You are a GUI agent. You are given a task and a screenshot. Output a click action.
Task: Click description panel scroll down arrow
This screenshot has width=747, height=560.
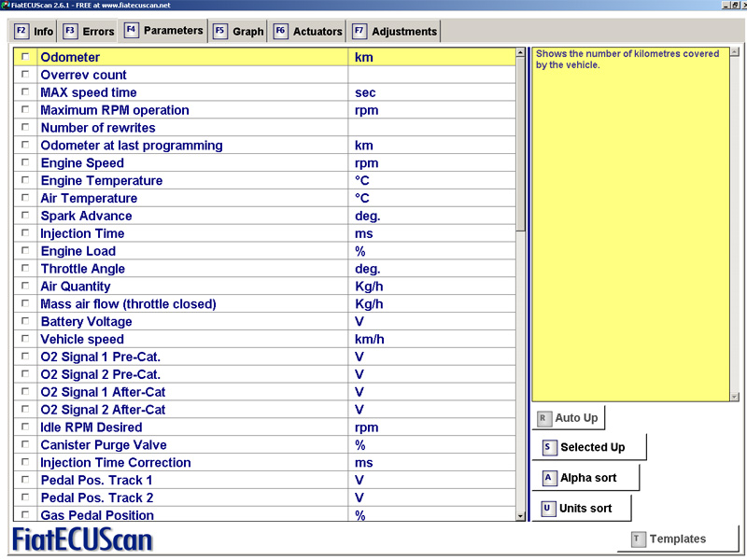click(x=734, y=396)
